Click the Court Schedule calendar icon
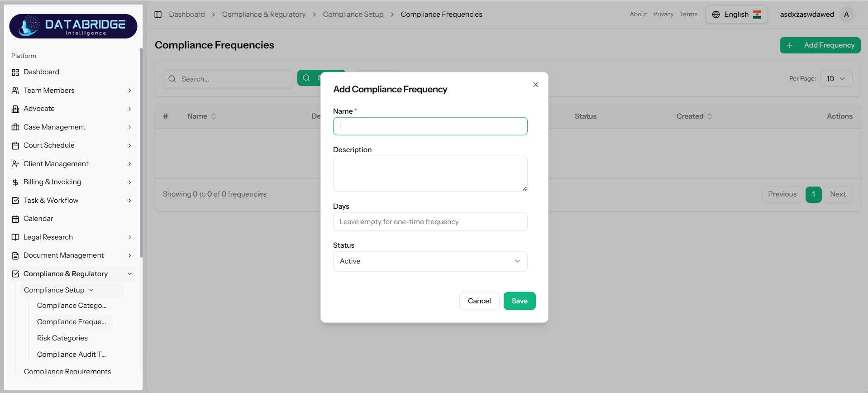The width and height of the screenshot is (868, 393). coord(15,146)
